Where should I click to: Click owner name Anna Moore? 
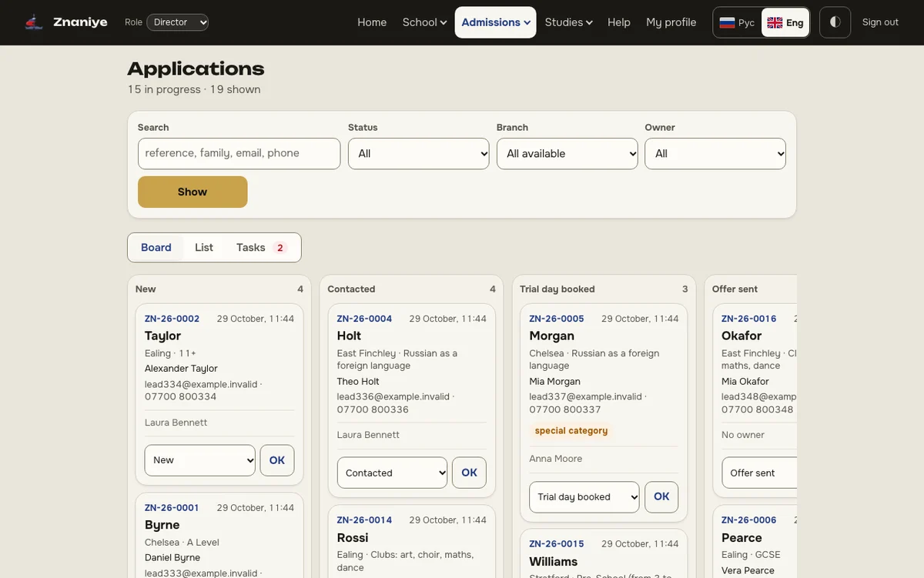(x=556, y=459)
